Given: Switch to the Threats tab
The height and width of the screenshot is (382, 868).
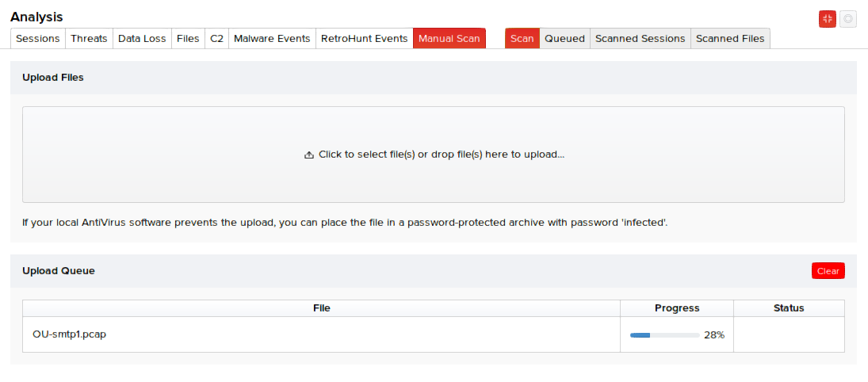Looking at the screenshot, I should coord(89,39).
